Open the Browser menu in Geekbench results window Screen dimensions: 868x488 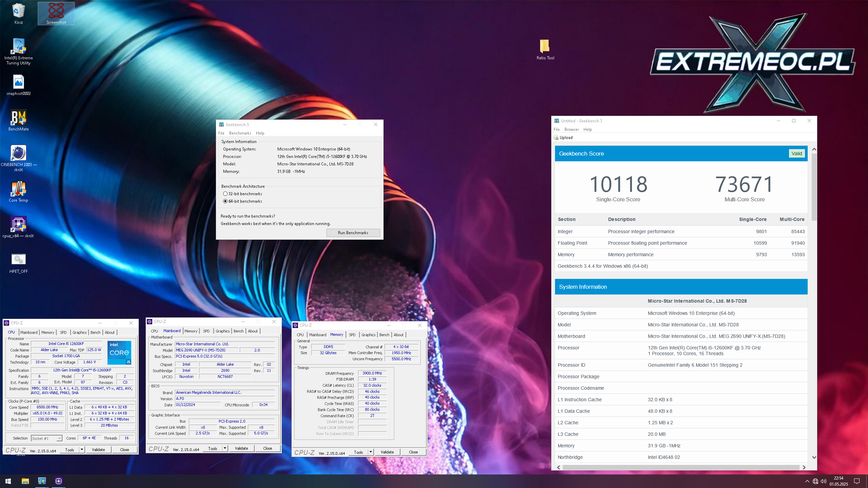coord(572,129)
